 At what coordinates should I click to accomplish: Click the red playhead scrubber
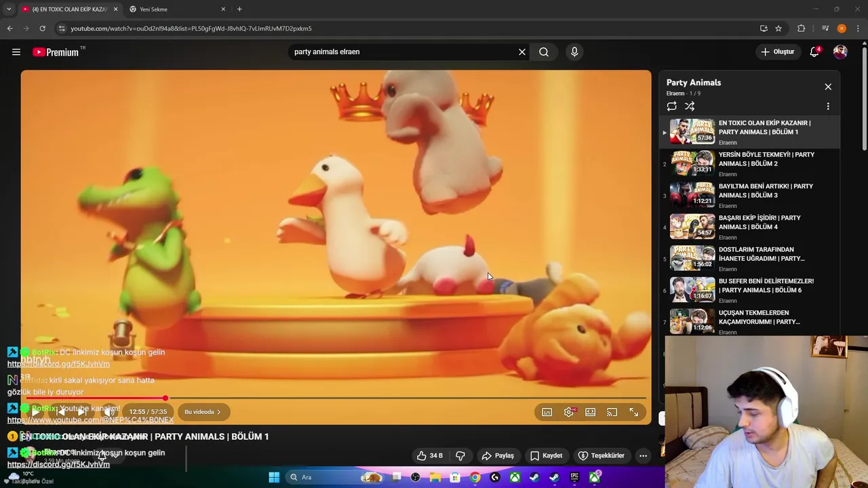[x=165, y=398]
